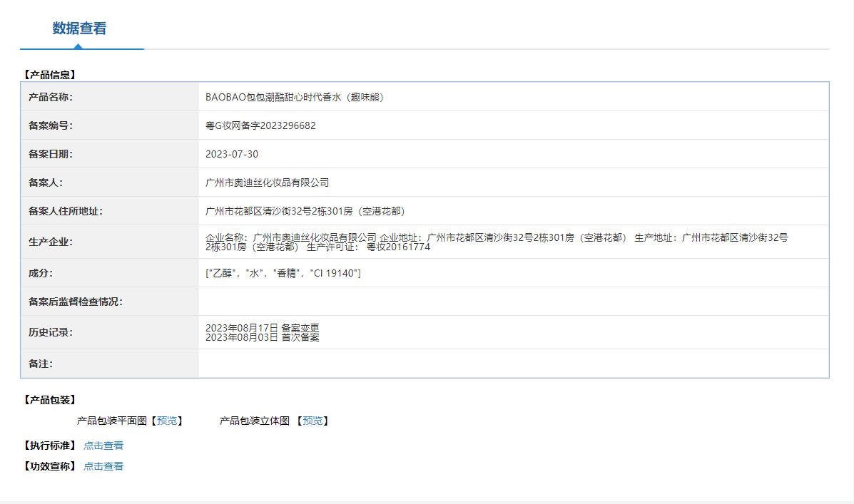Image resolution: width=854 pixels, height=504 pixels.
Task: Click the 【产品包装】 section heading
Action: tap(49, 400)
